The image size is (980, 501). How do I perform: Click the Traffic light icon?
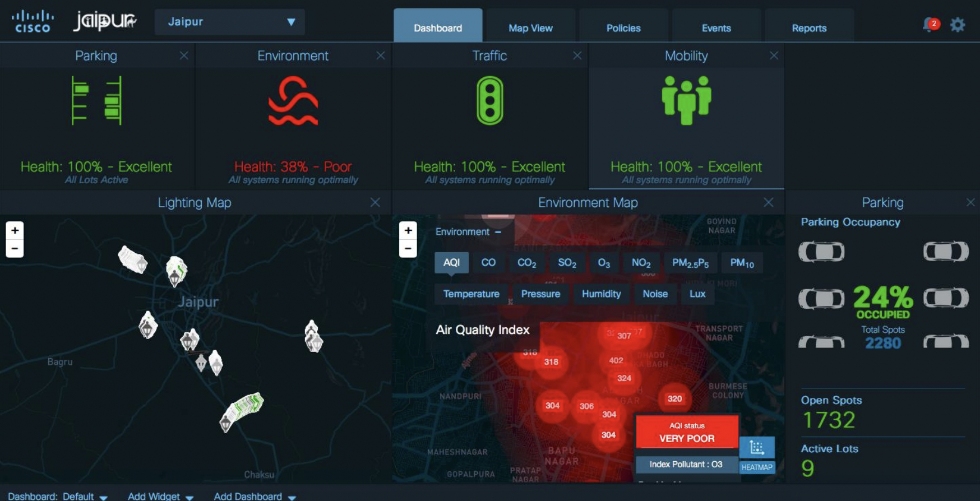coord(489,100)
